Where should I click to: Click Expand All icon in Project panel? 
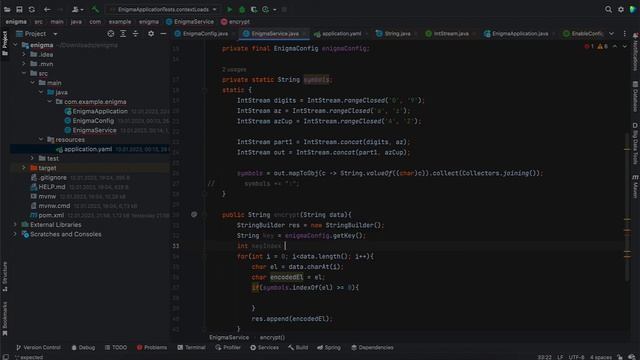pyautogui.click(x=123, y=34)
